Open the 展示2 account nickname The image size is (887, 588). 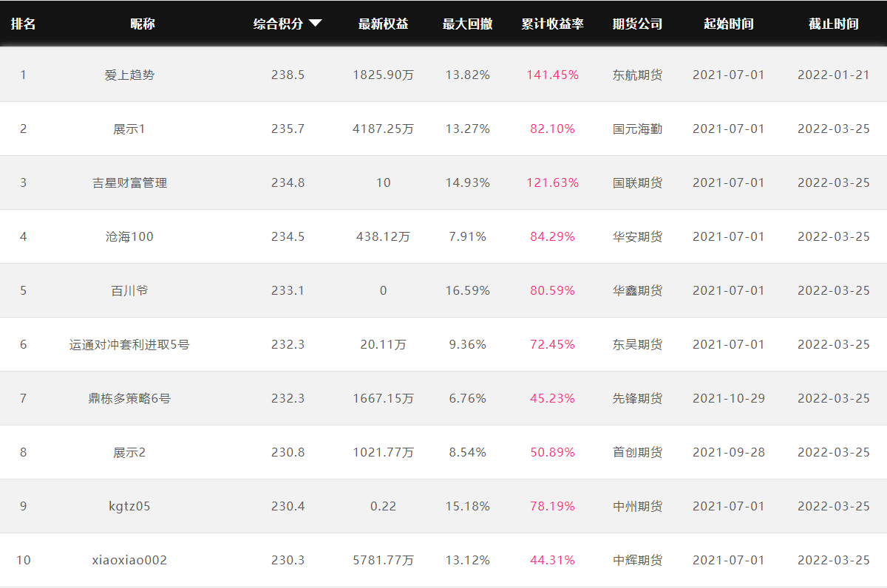(129, 452)
